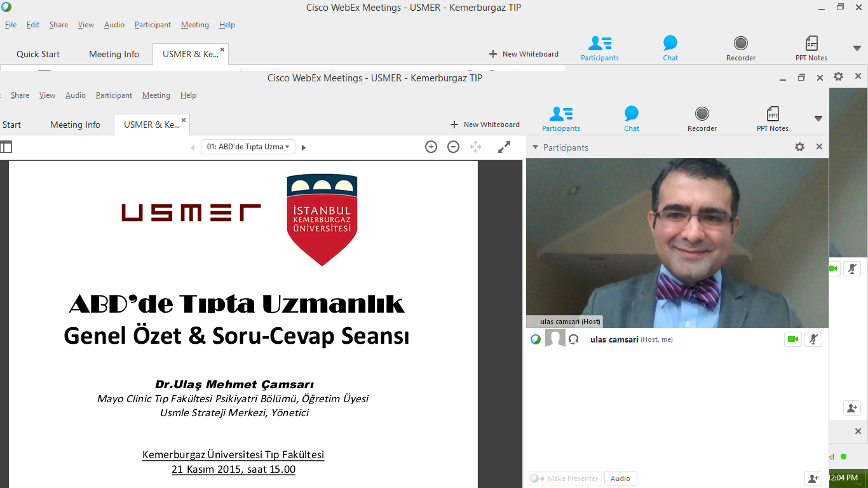Close USMER & Ke... tab in inner window

tap(184, 120)
